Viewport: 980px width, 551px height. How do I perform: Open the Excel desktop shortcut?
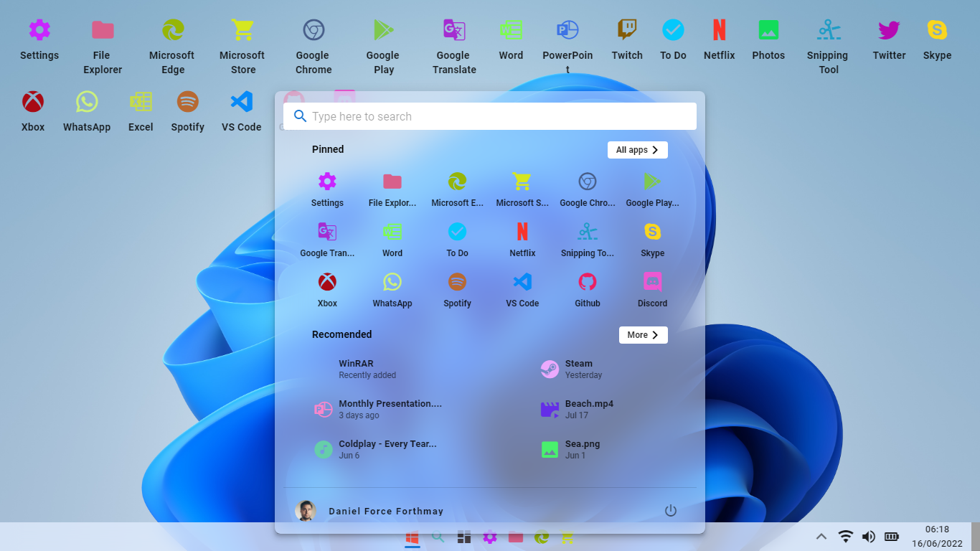pyautogui.click(x=141, y=112)
